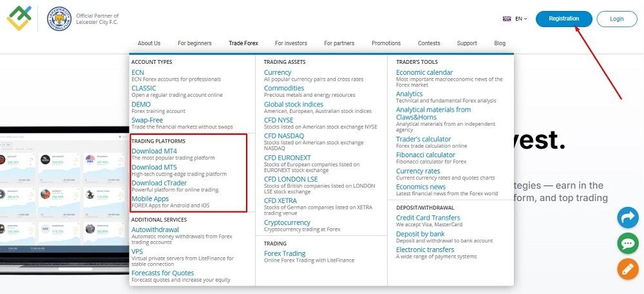Open the Promotions menu
Viewport: 644px width, 294px height.
(x=386, y=43)
